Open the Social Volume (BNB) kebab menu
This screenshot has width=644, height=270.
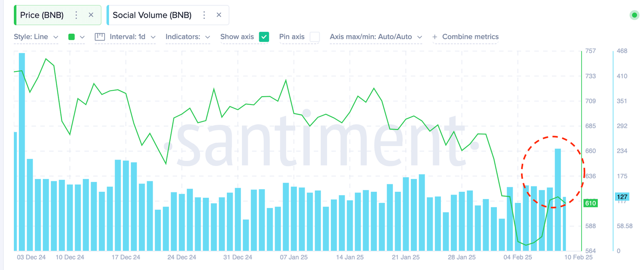pos(204,15)
